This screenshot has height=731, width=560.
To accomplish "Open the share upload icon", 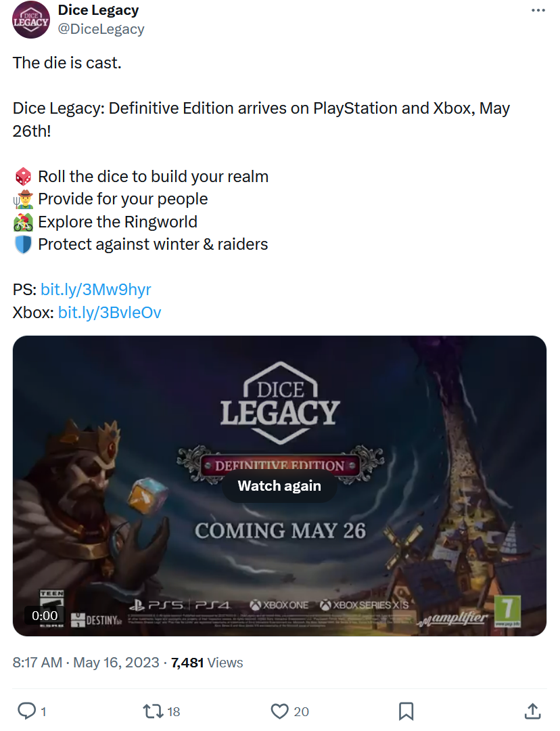I will coord(532,711).
